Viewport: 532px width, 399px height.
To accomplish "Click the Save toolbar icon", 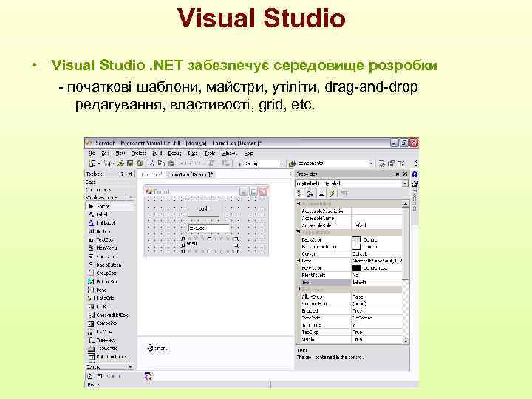I will click(130, 163).
